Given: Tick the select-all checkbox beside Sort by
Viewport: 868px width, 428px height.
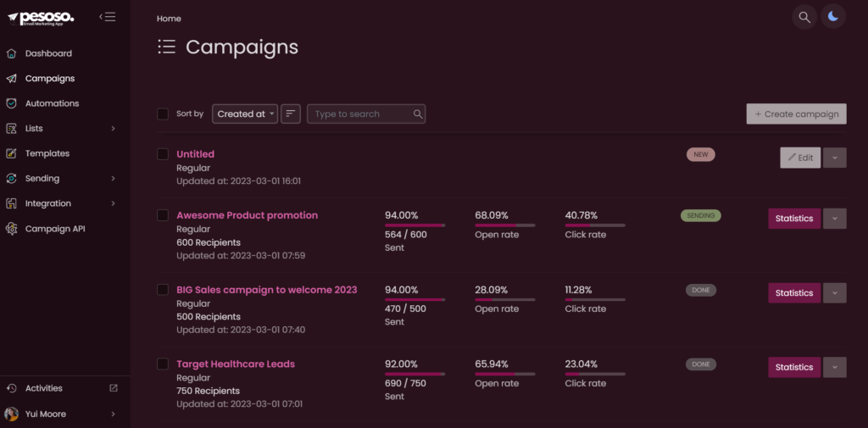Looking at the screenshot, I should [x=163, y=114].
